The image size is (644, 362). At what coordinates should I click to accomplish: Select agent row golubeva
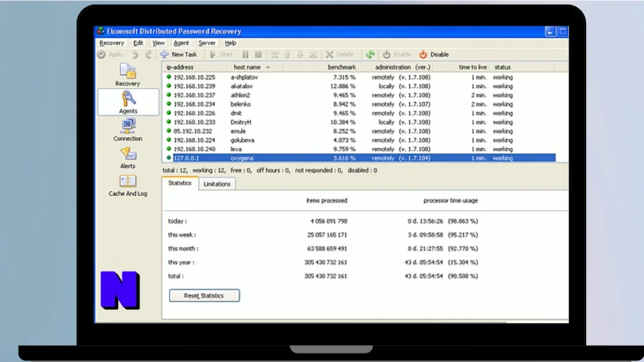[359, 140]
